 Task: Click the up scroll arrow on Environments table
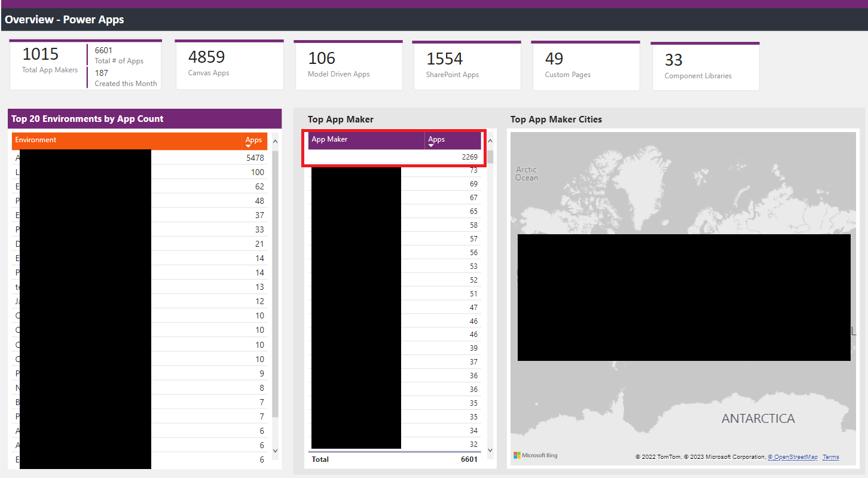[x=274, y=141]
